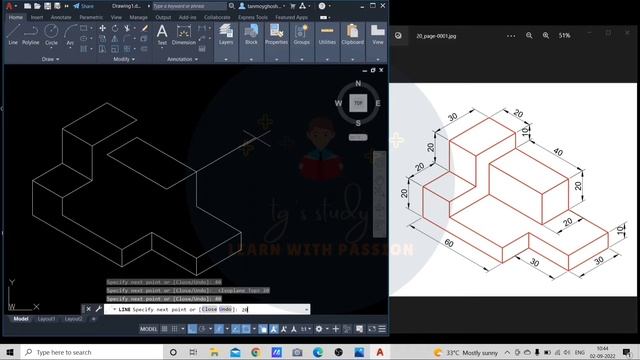Click the TOP face of ViewCube
This screenshot has height=360, width=640.
click(x=358, y=103)
